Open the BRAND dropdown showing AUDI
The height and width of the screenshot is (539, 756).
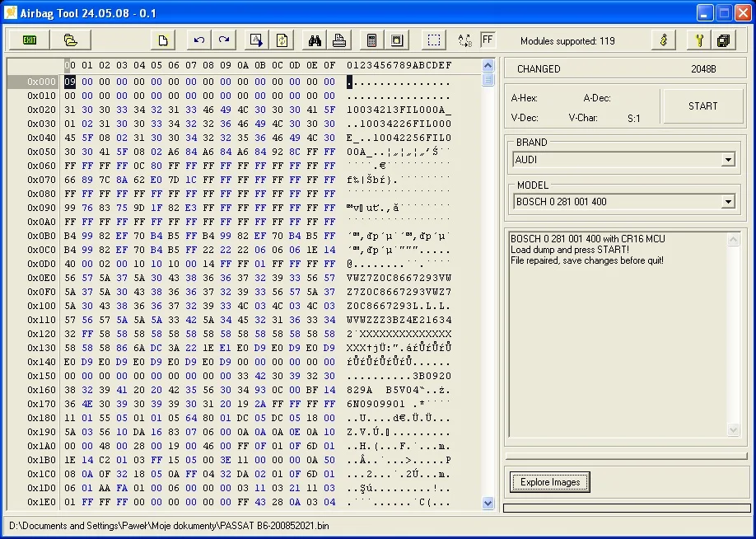click(728, 160)
